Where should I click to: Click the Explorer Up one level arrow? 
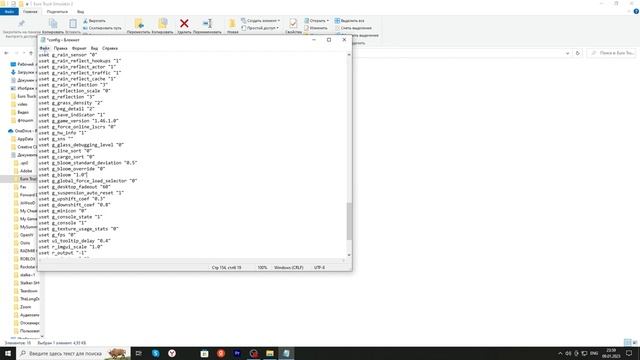(x=31, y=53)
